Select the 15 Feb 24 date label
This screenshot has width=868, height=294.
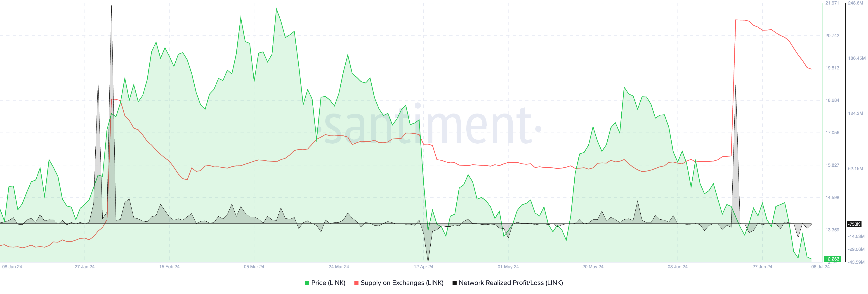(169, 267)
